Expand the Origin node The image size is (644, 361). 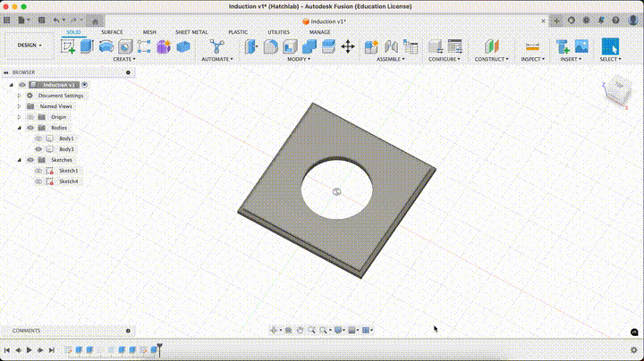click(19, 117)
